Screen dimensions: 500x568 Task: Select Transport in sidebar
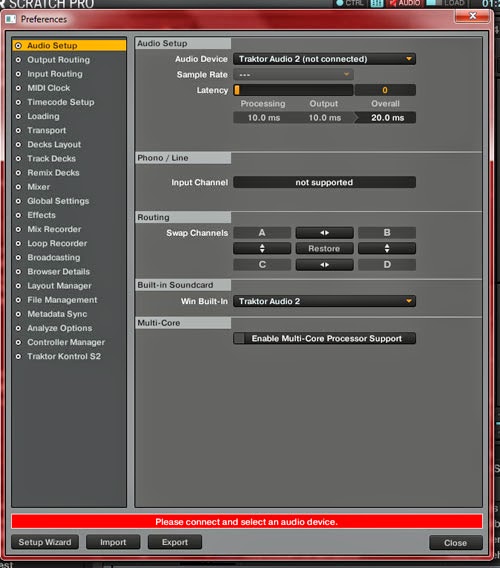[x=46, y=130]
